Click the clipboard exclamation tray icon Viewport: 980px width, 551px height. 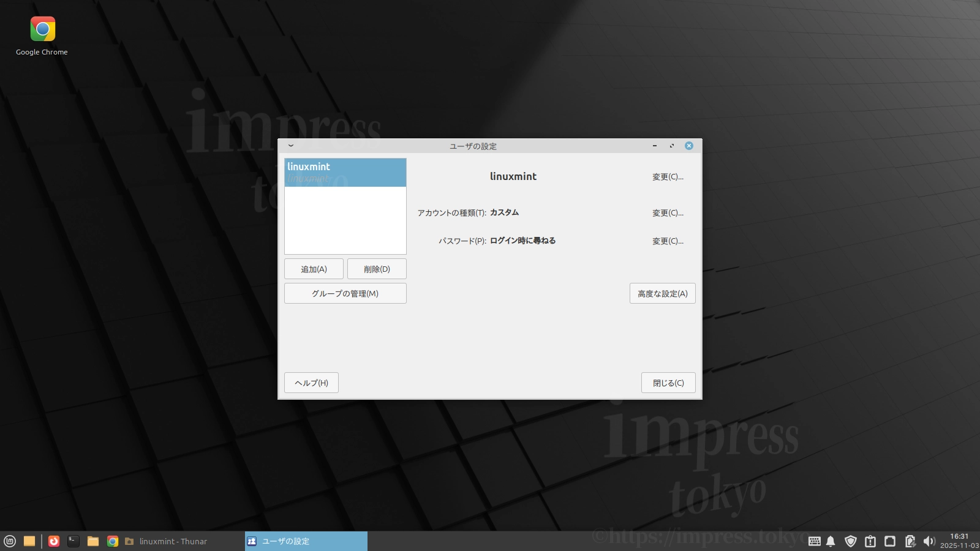[870, 541]
